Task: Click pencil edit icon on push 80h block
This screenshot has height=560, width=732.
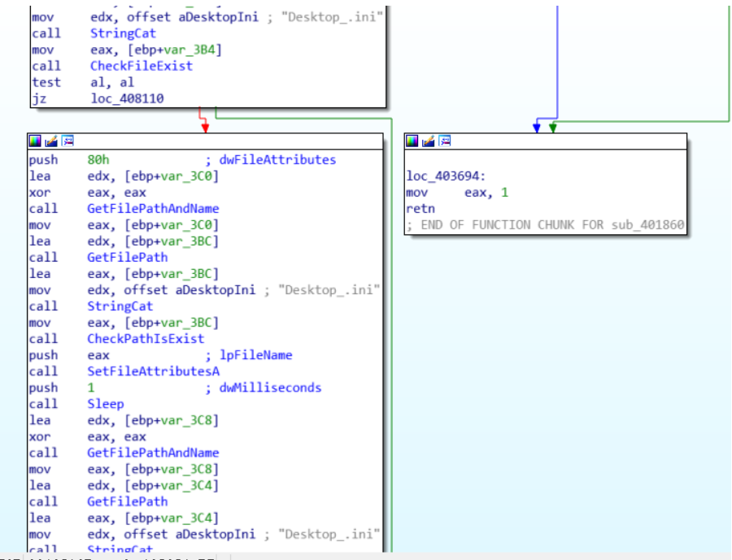Action: tap(51, 141)
